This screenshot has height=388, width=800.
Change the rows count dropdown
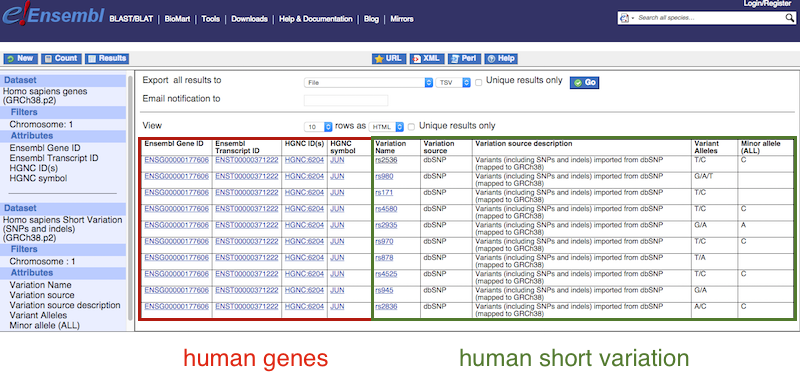(318, 127)
